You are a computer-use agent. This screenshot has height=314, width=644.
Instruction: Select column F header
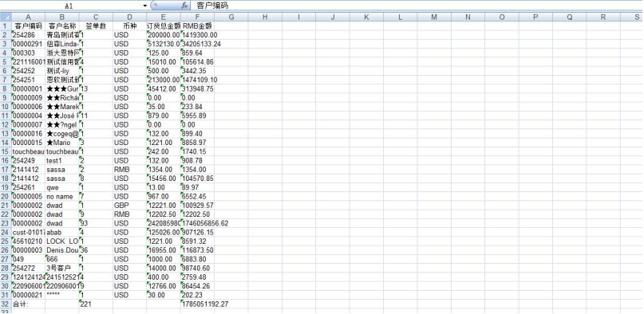click(198, 17)
